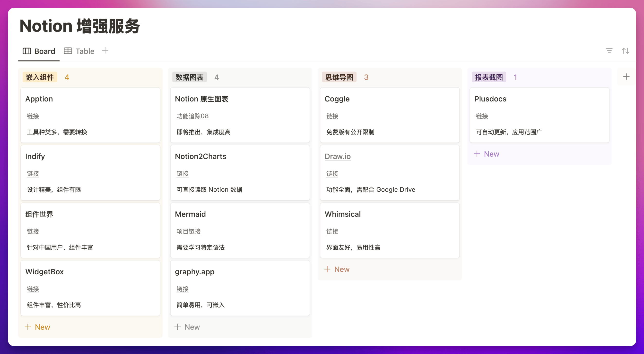Add a new view with plus icon
The height and width of the screenshot is (354, 644).
point(105,51)
